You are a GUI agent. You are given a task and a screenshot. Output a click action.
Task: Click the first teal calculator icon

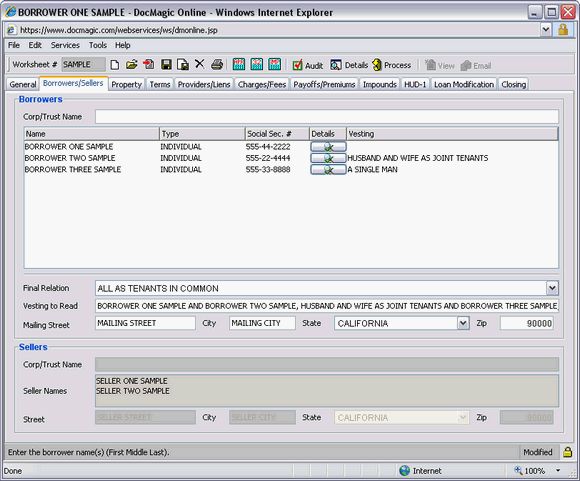click(x=239, y=64)
